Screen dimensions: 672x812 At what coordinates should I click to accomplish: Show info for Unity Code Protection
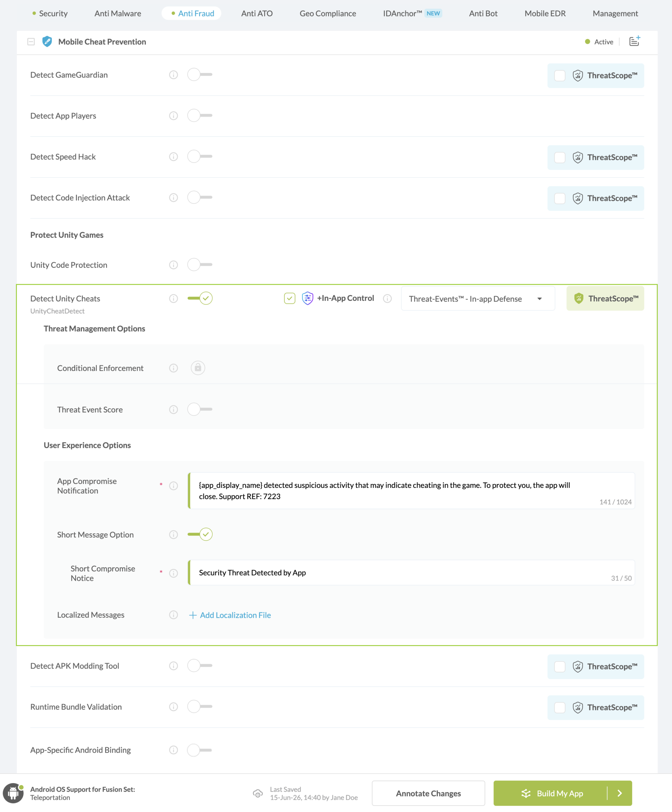(x=174, y=265)
